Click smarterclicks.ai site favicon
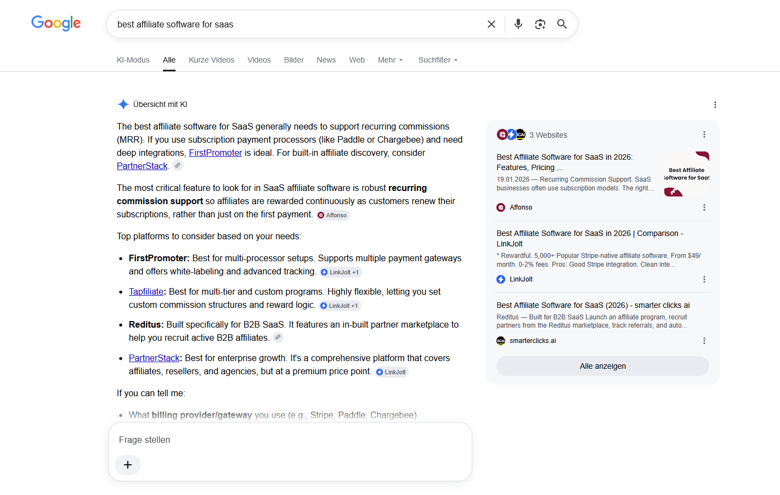 501,341
